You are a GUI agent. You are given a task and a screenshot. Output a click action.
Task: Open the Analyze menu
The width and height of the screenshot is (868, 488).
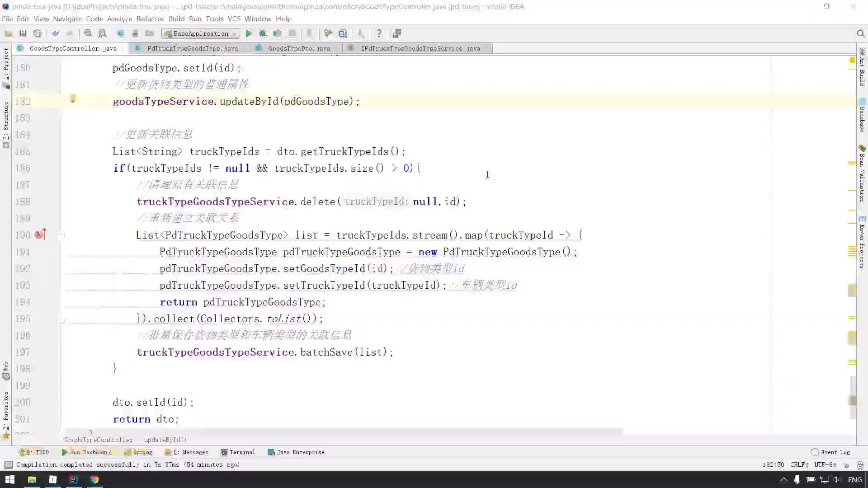(119, 19)
